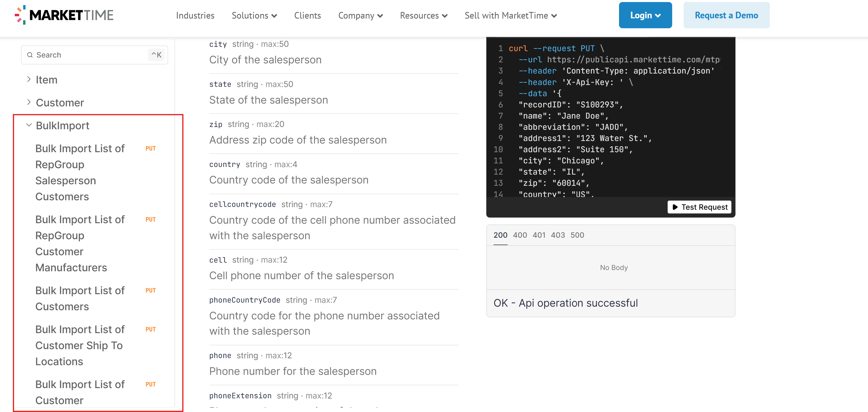Open the Company dropdown menu
Image resolution: width=868 pixels, height=412 pixels.
tap(360, 16)
